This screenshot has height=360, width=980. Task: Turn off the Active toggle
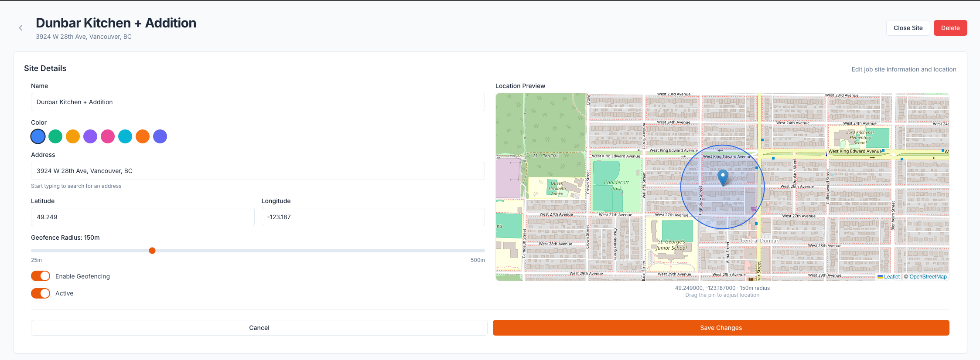click(41, 293)
